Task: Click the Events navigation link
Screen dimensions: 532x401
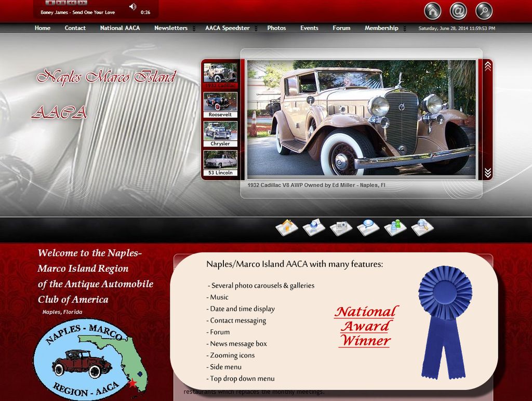Action: 309,28
